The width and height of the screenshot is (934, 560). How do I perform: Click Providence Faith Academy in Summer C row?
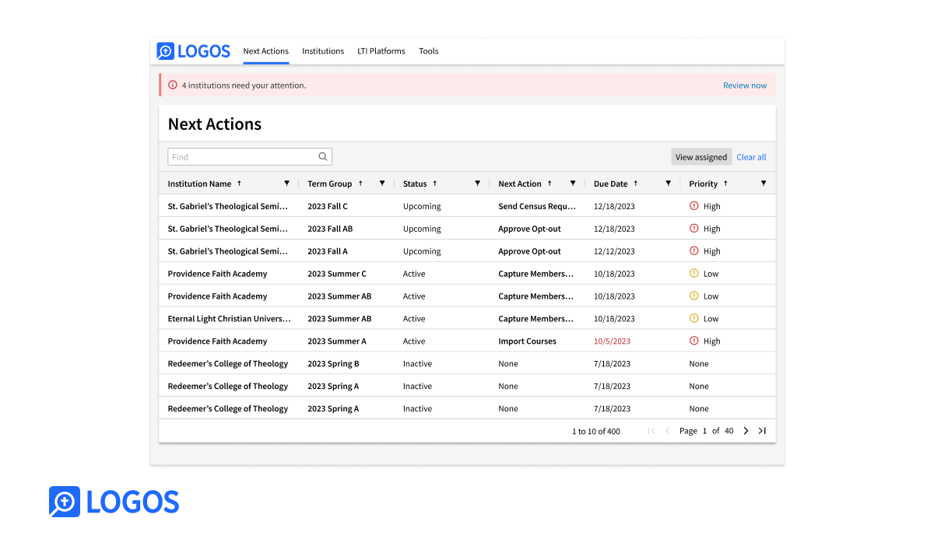pos(217,274)
